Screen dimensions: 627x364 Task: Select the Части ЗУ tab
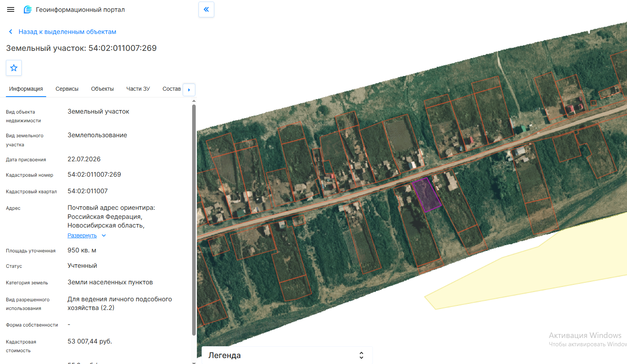click(138, 89)
